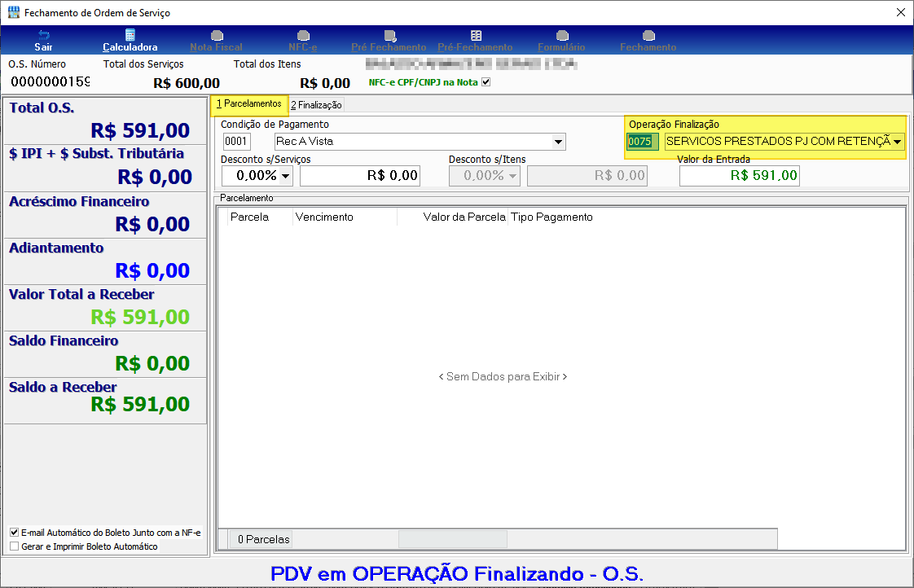Click the Total O.S. R$ 591,00 amount
This screenshot has height=588, width=914.
coord(140,130)
